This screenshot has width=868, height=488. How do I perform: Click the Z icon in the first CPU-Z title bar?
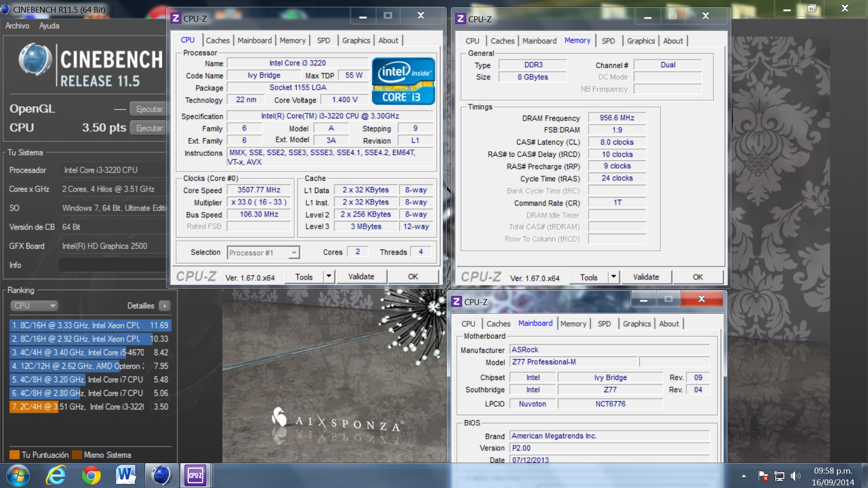[175, 18]
